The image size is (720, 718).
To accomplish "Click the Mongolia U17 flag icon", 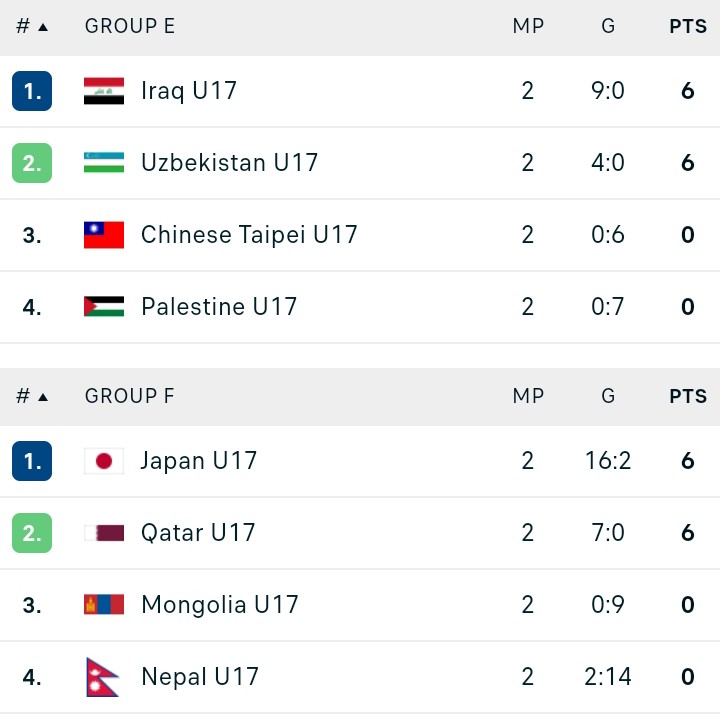I will tap(104, 605).
